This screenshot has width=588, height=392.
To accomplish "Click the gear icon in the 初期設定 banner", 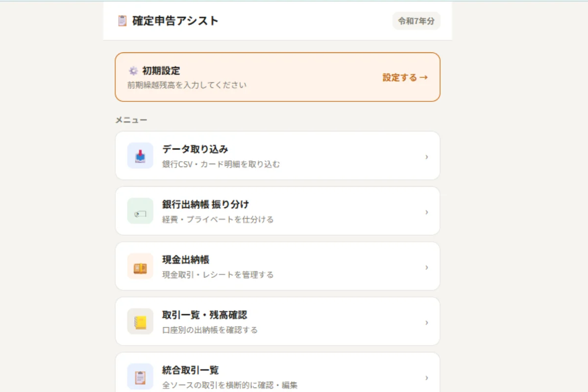I will [133, 71].
